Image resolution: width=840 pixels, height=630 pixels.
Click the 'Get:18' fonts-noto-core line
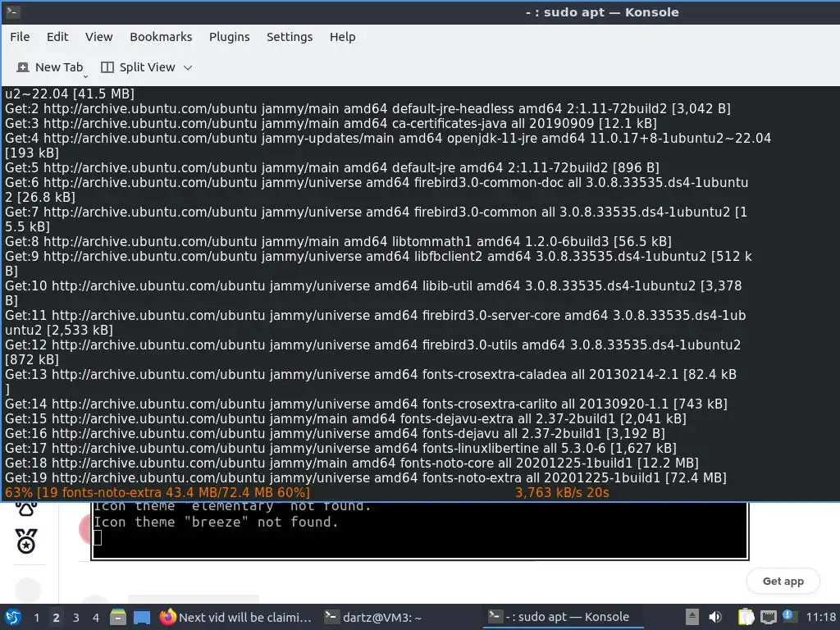352,463
